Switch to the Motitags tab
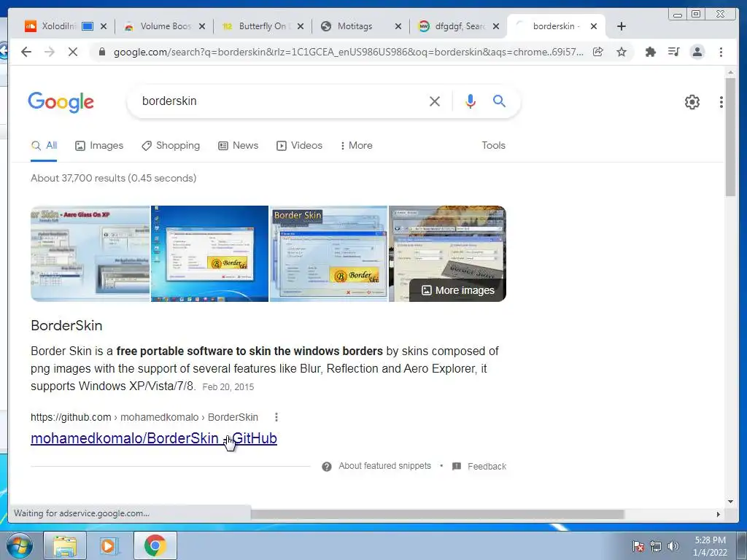The width and height of the screenshot is (747, 560). (360, 26)
